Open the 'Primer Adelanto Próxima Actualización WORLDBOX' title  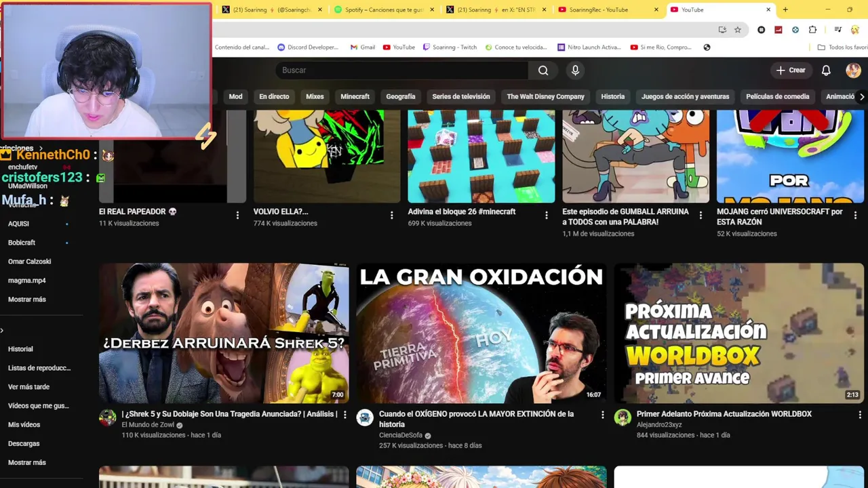724,414
